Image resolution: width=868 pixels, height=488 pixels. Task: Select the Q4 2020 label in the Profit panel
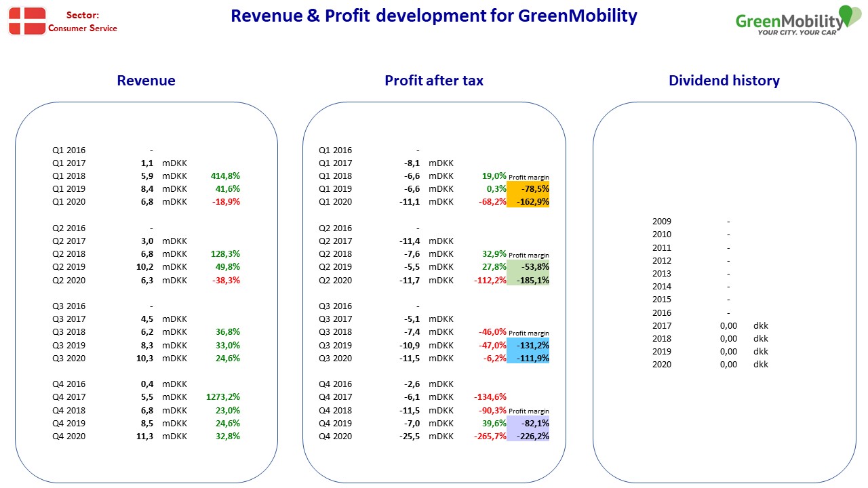(x=336, y=436)
